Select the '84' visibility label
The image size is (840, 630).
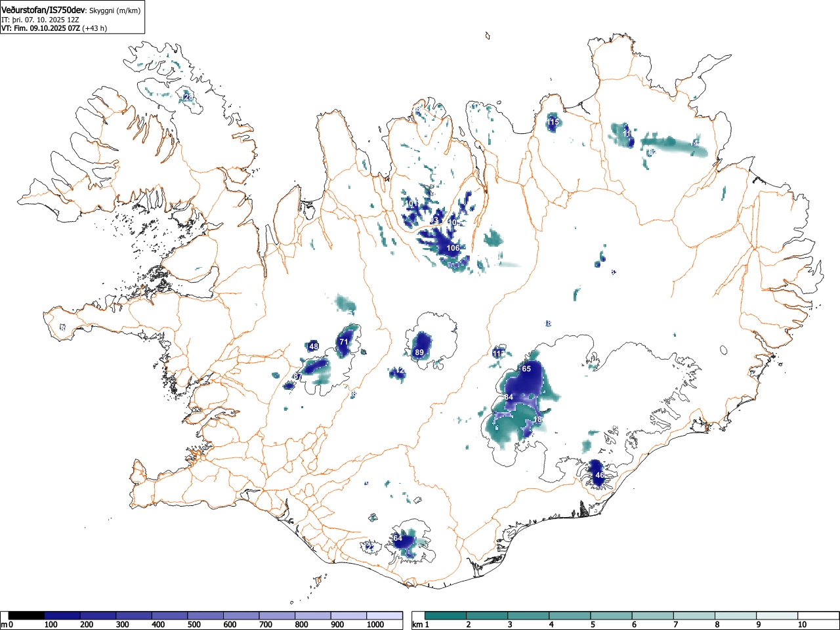[x=509, y=397]
